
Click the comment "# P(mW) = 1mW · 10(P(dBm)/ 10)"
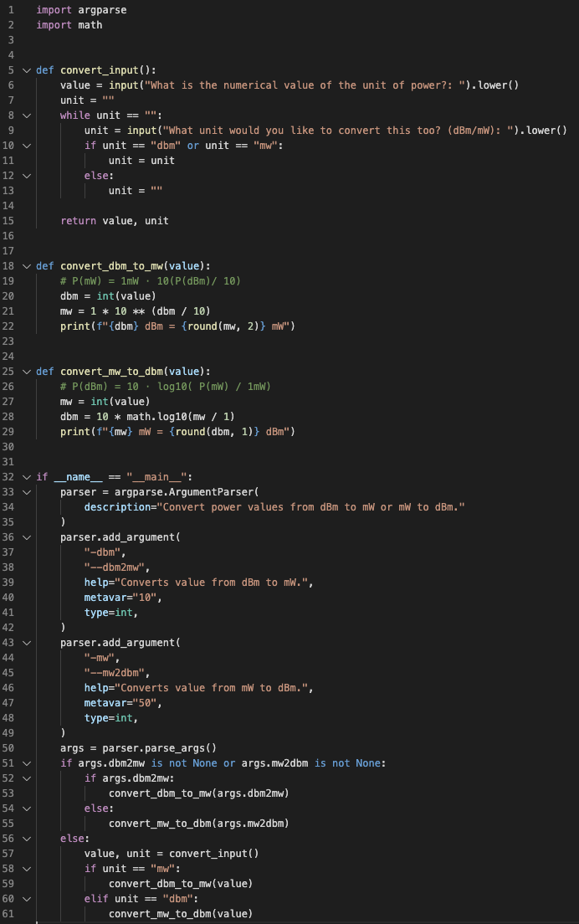point(151,281)
